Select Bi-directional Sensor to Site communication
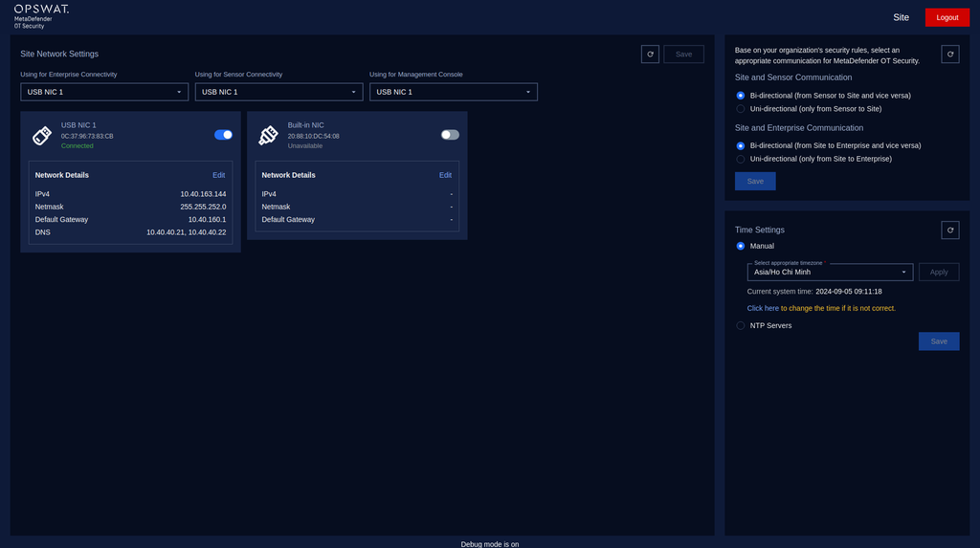 (741, 96)
